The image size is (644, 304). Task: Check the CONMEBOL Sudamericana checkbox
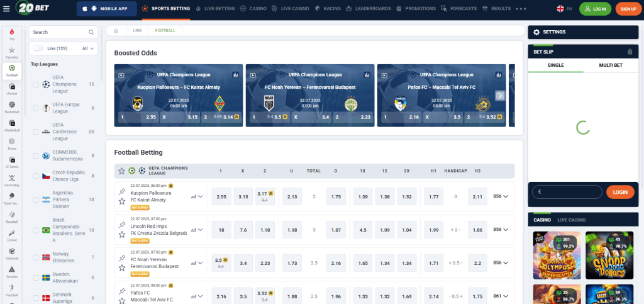pos(35,155)
